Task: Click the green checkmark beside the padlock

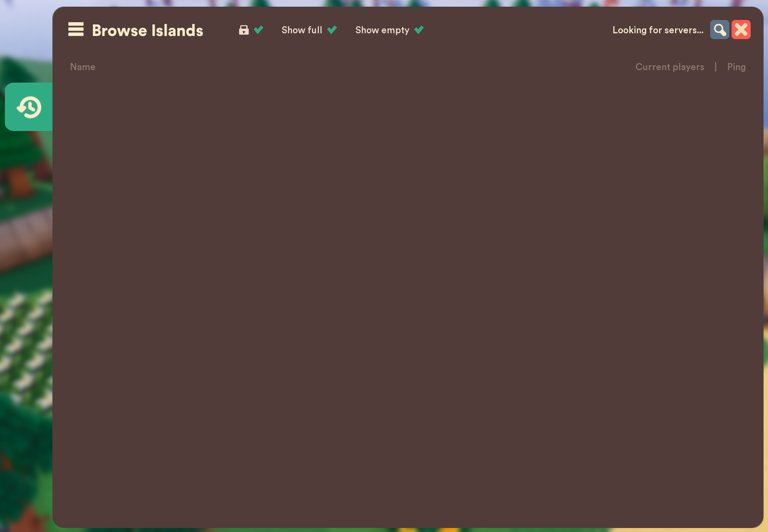Action: (259, 29)
